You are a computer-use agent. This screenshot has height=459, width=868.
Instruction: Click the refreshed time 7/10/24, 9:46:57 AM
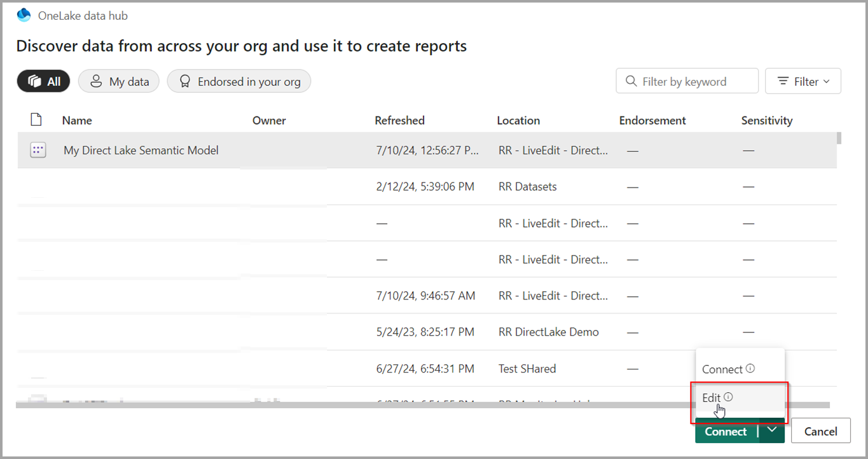425,296
